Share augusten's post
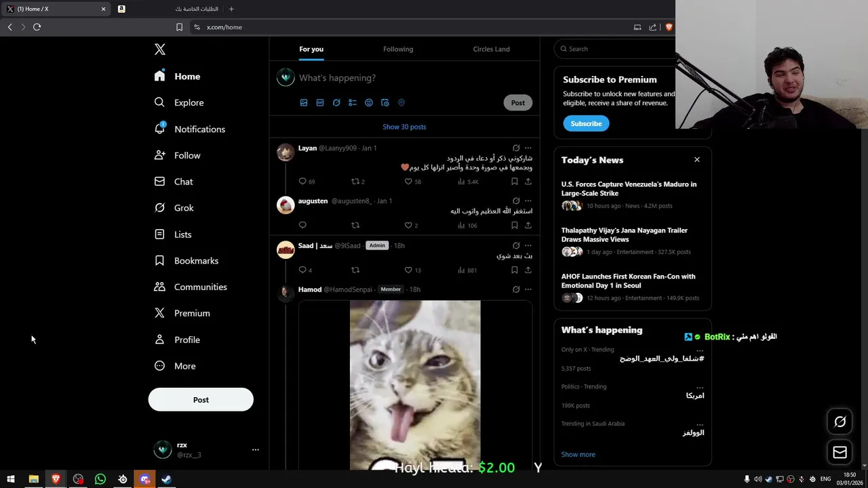The height and width of the screenshot is (488, 868). (x=528, y=225)
